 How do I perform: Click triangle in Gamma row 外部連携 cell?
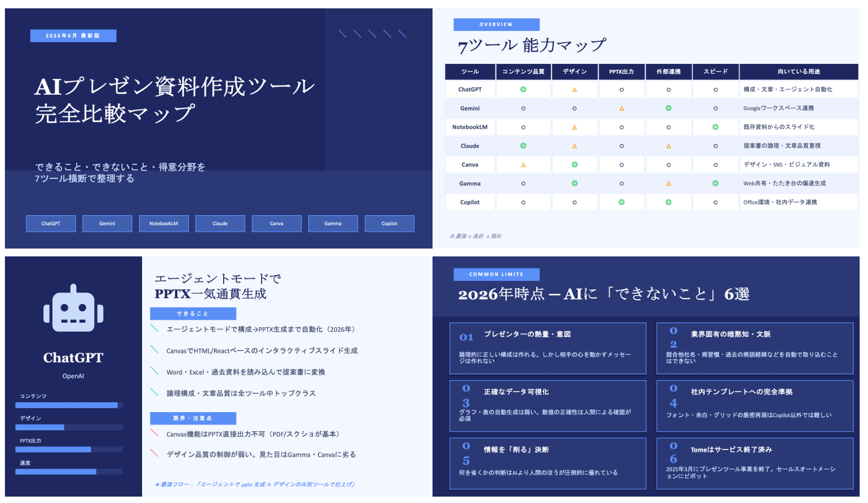pyautogui.click(x=668, y=184)
